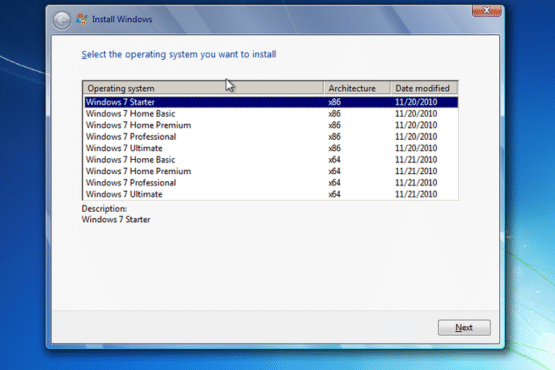Select Windows 7 Professional x86 entry
This screenshot has width=555, height=370.
271,137
